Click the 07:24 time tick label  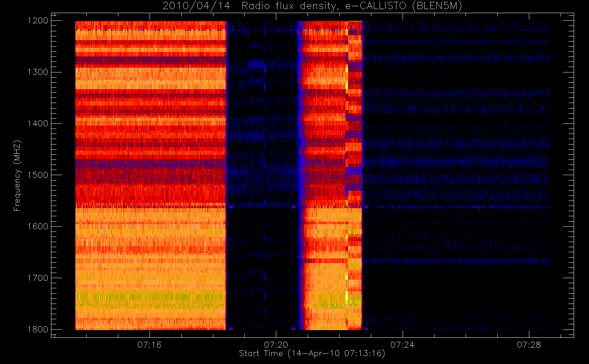[x=402, y=345]
